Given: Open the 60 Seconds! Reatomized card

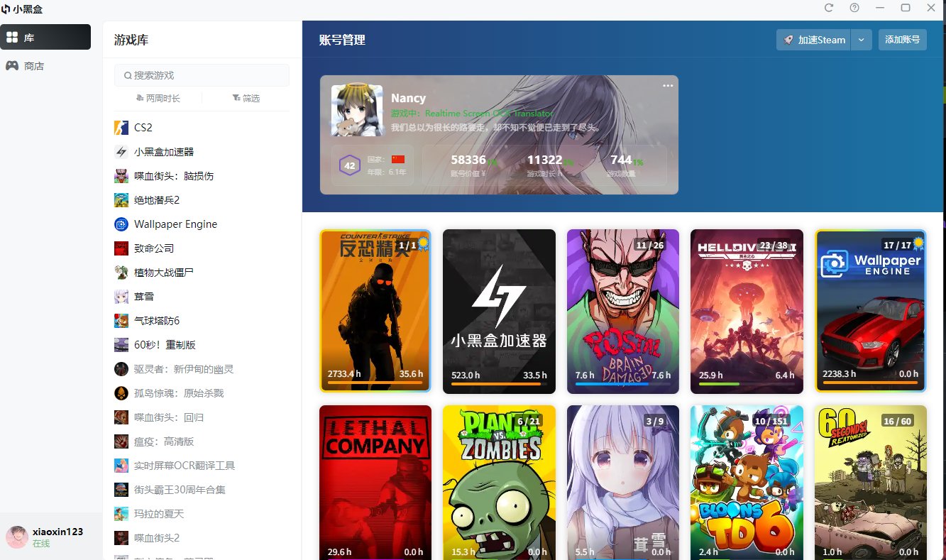Looking at the screenshot, I should pyautogui.click(x=871, y=483).
